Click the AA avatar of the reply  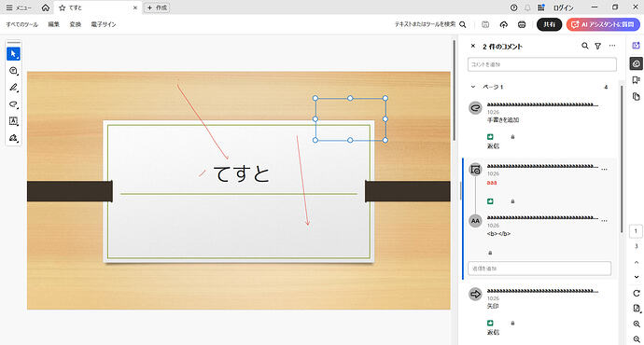click(x=475, y=221)
